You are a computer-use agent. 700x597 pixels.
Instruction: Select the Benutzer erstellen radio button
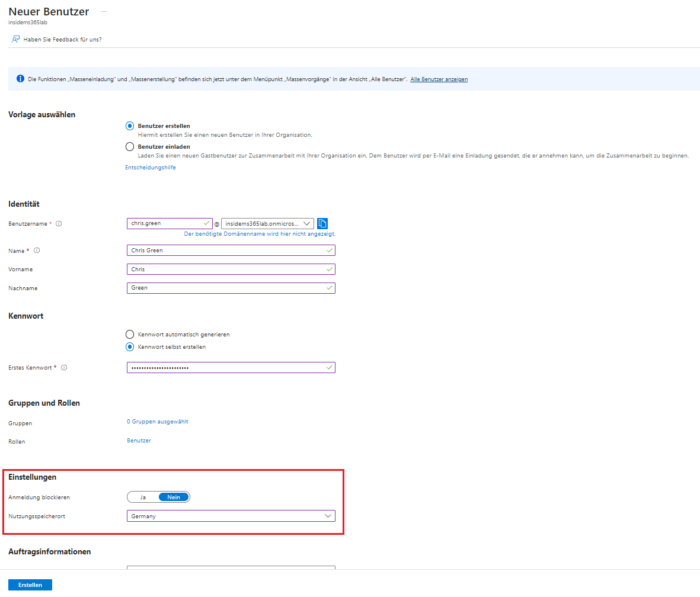pyautogui.click(x=130, y=126)
